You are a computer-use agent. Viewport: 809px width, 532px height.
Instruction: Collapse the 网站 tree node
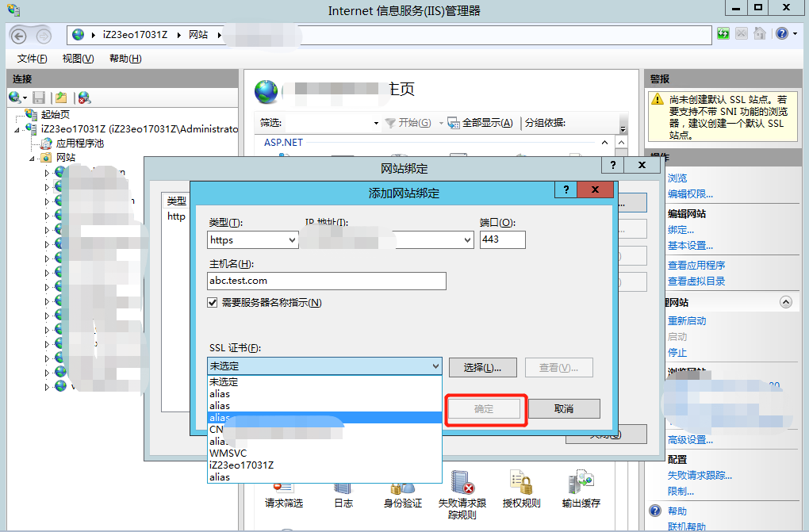(x=32, y=159)
